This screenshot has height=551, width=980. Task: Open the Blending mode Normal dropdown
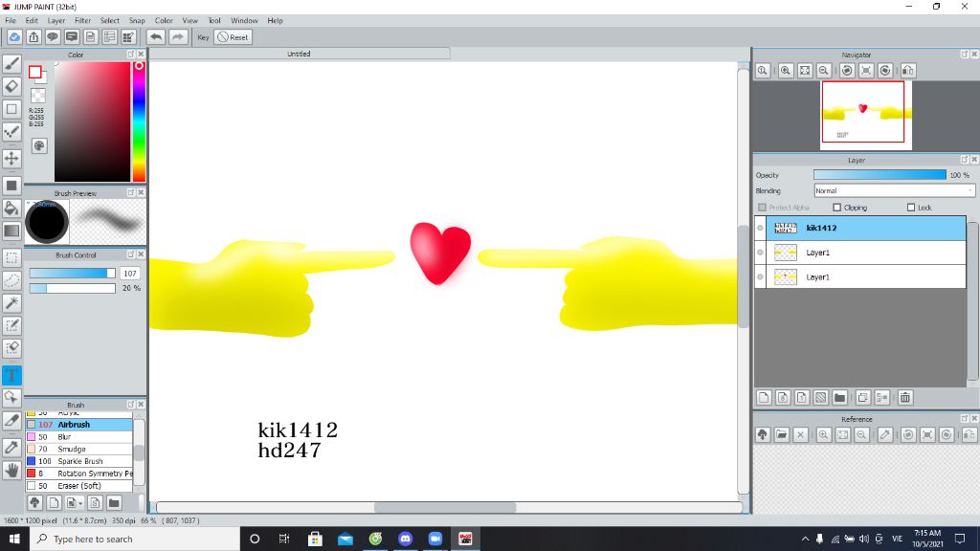pos(895,190)
